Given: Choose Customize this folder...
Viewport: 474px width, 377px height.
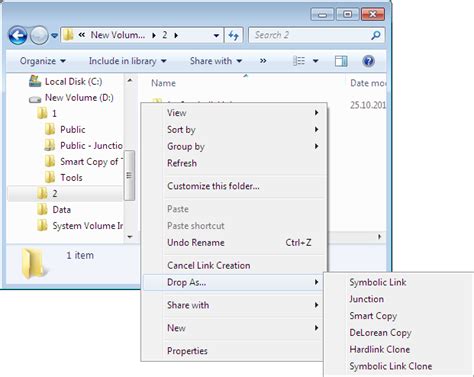Looking at the screenshot, I should (x=233, y=186).
